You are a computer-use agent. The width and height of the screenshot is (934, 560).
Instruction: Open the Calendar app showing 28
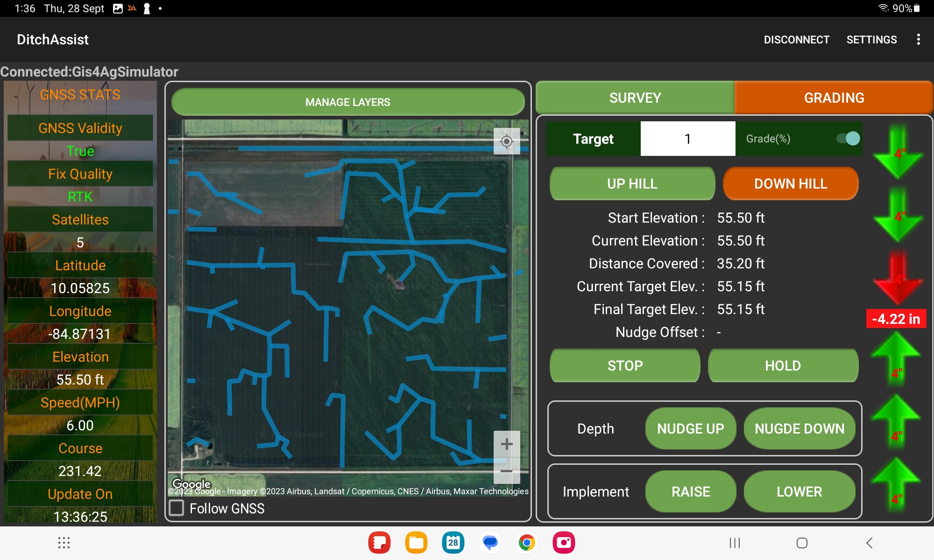453,543
